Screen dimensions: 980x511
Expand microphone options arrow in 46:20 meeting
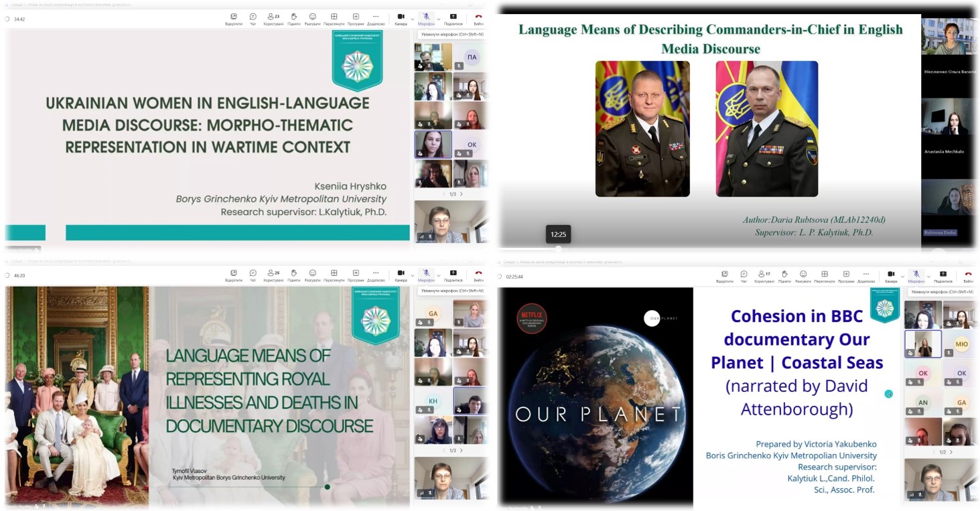(438, 275)
